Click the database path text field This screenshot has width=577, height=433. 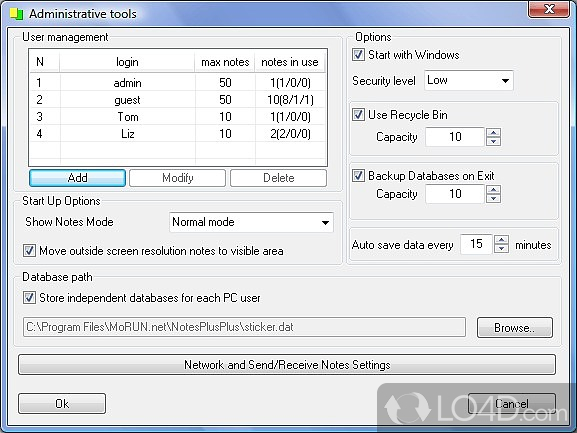pos(244,327)
